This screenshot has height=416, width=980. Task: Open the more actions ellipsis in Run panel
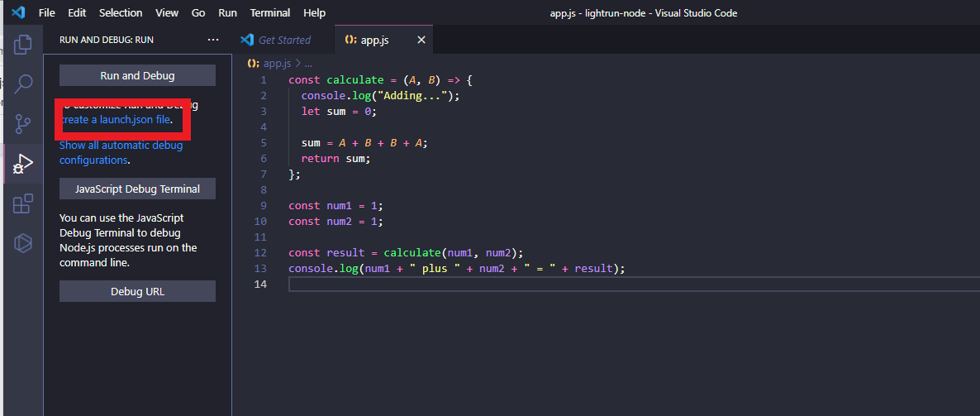(x=213, y=40)
